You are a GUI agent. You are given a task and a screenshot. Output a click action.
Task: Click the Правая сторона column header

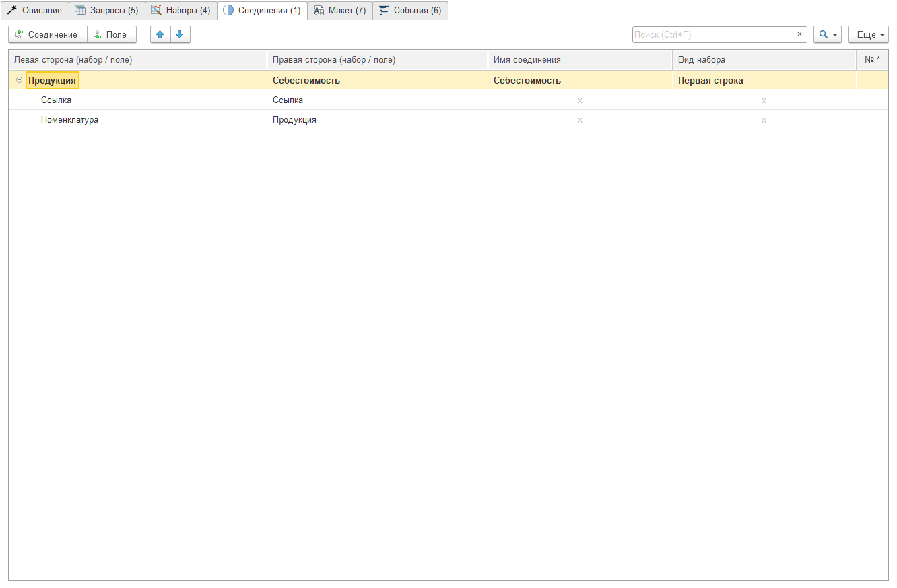pyautogui.click(x=377, y=60)
